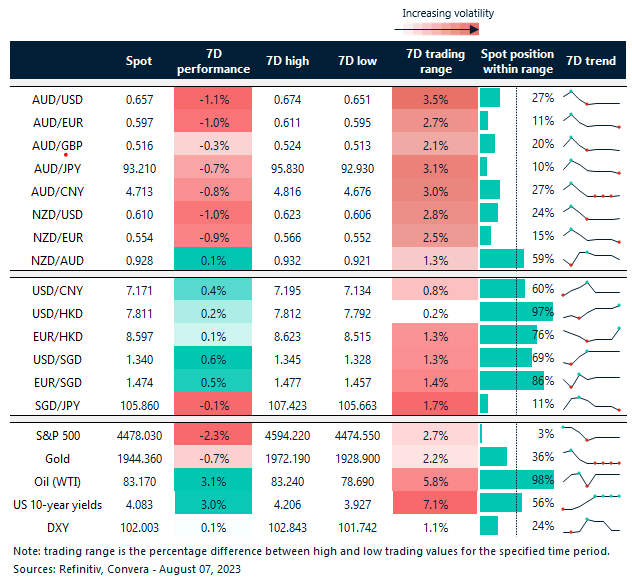Click the USD/SGD 0.6% green performance cell

click(213, 358)
